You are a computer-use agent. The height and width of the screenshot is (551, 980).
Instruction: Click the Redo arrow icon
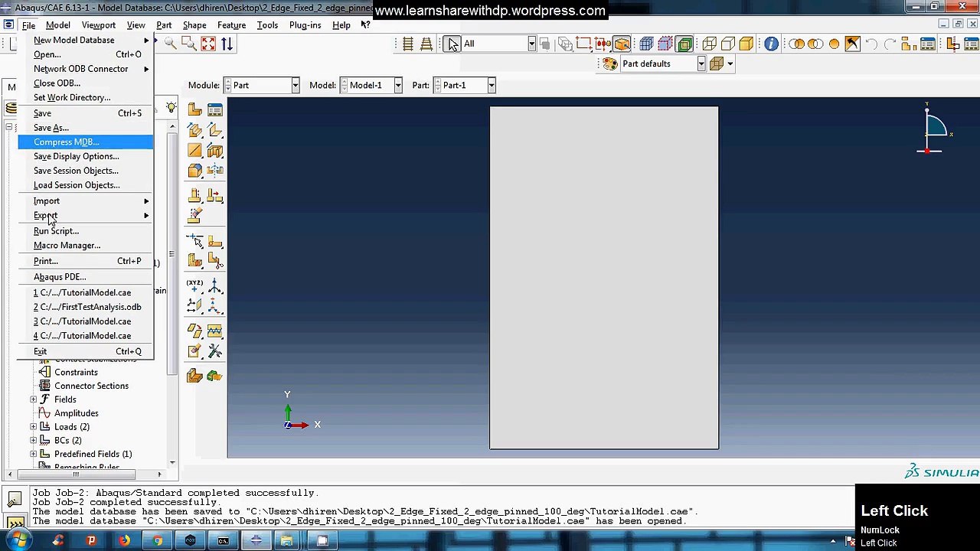coord(890,44)
